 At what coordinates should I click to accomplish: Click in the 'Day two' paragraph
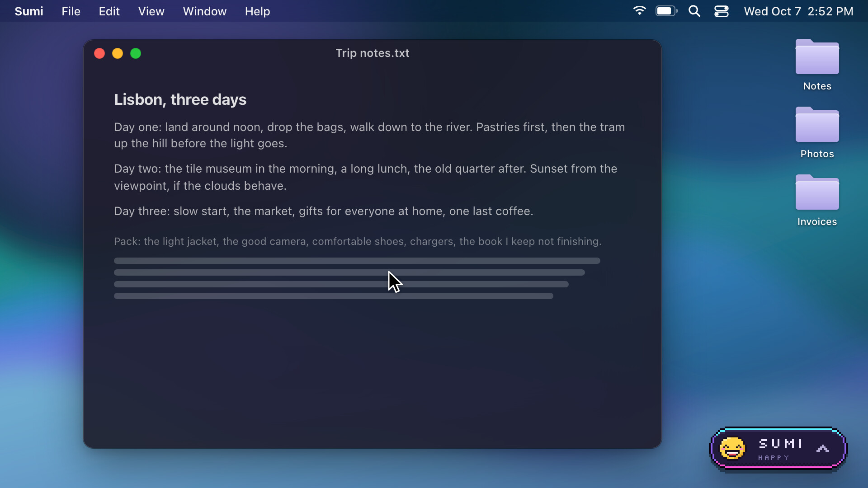[365, 177]
